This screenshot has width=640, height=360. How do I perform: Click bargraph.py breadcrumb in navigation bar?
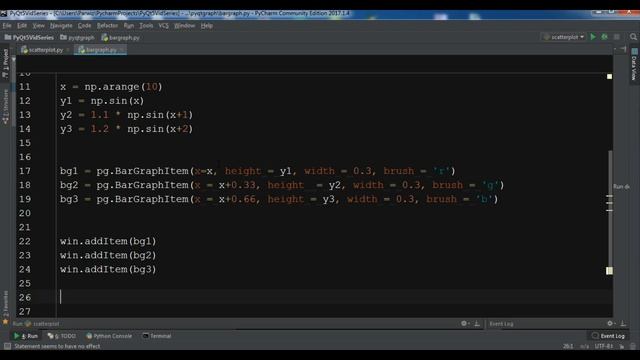tap(120, 37)
